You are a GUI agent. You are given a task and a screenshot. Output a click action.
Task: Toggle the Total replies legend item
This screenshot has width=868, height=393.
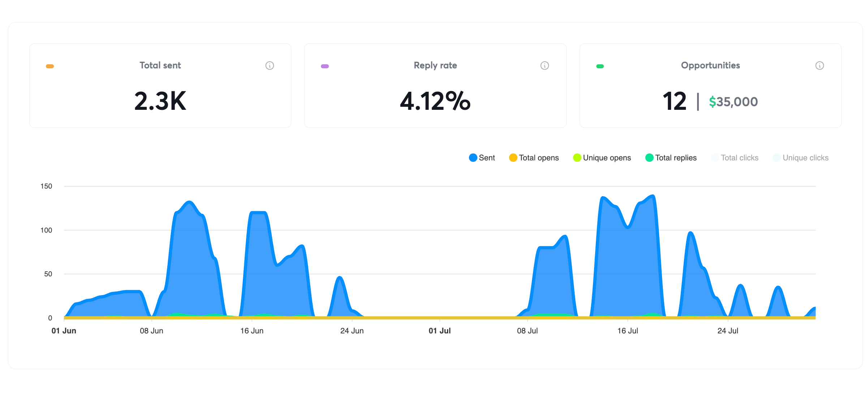click(x=671, y=158)
